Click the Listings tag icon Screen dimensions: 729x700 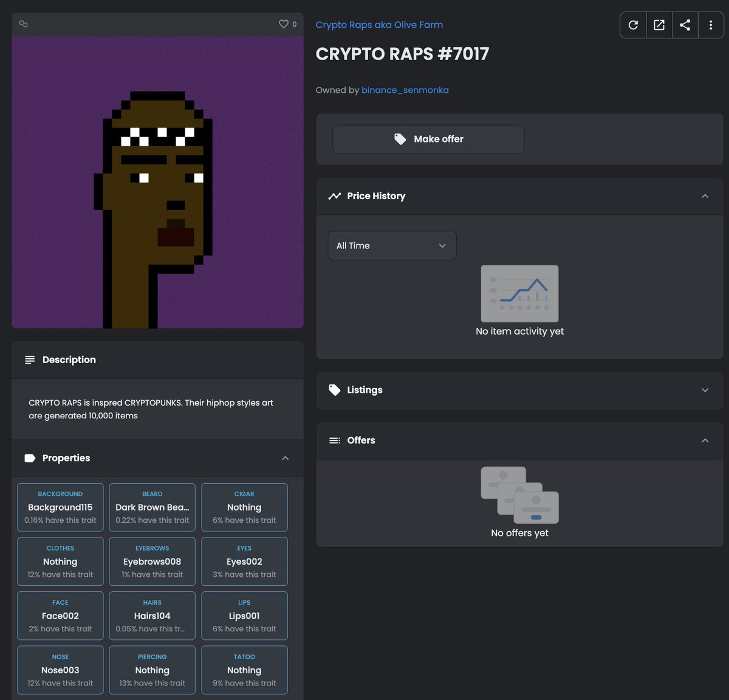tap(335, 390)
